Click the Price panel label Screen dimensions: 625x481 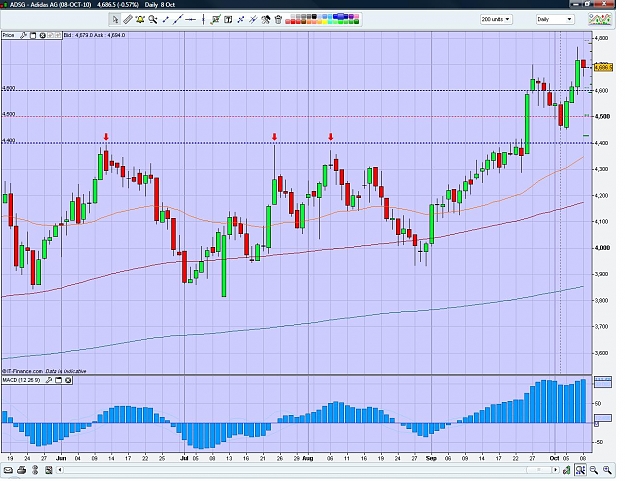coord(8,35)
